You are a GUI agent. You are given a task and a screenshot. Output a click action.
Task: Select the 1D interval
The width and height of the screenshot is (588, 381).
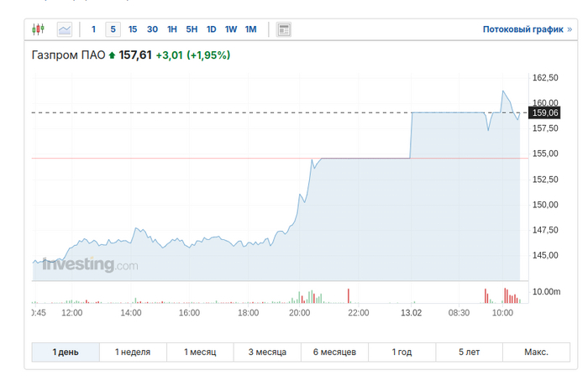pos(211,29)
